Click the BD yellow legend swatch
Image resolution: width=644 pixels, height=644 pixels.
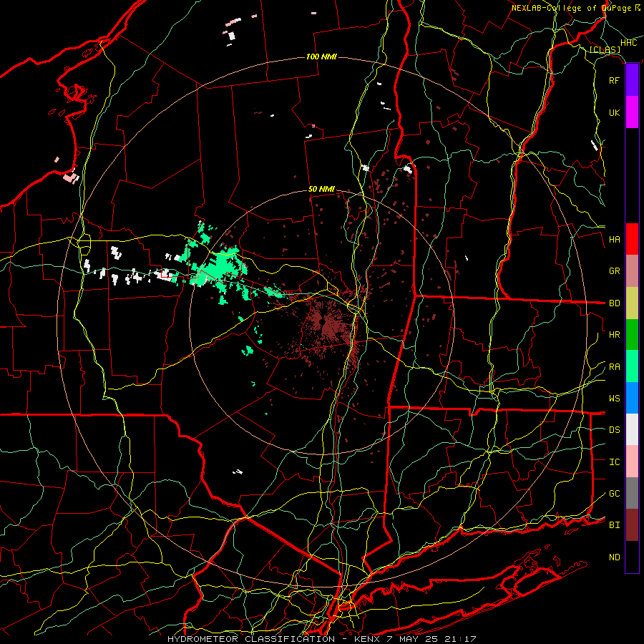point(632,303)
